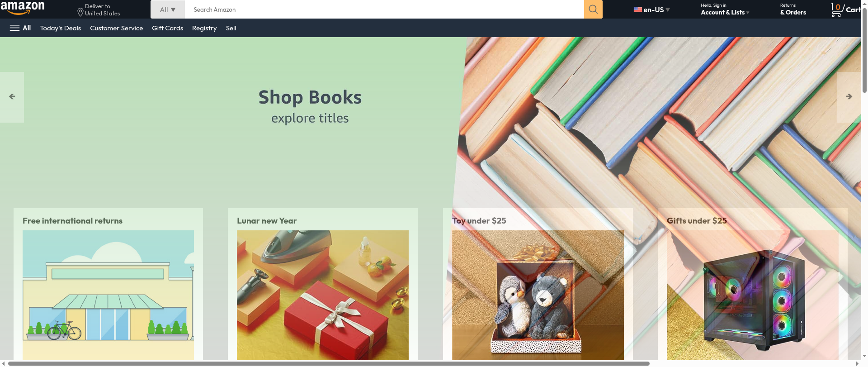
Task: Click Returns & Orders
Action: coord(793,10)
